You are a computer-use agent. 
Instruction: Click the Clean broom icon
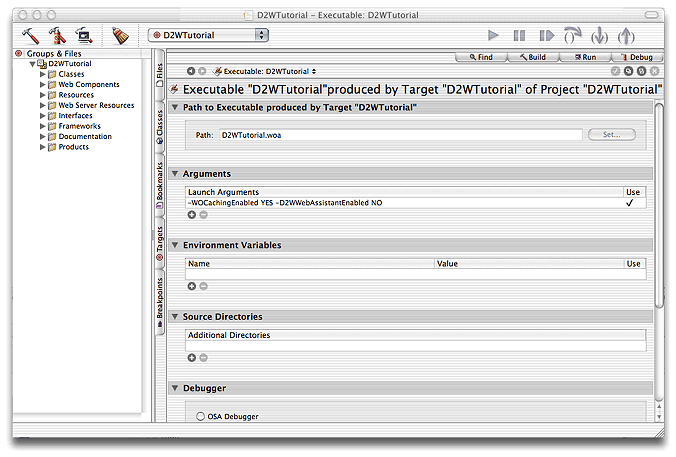tap(120, 34)
